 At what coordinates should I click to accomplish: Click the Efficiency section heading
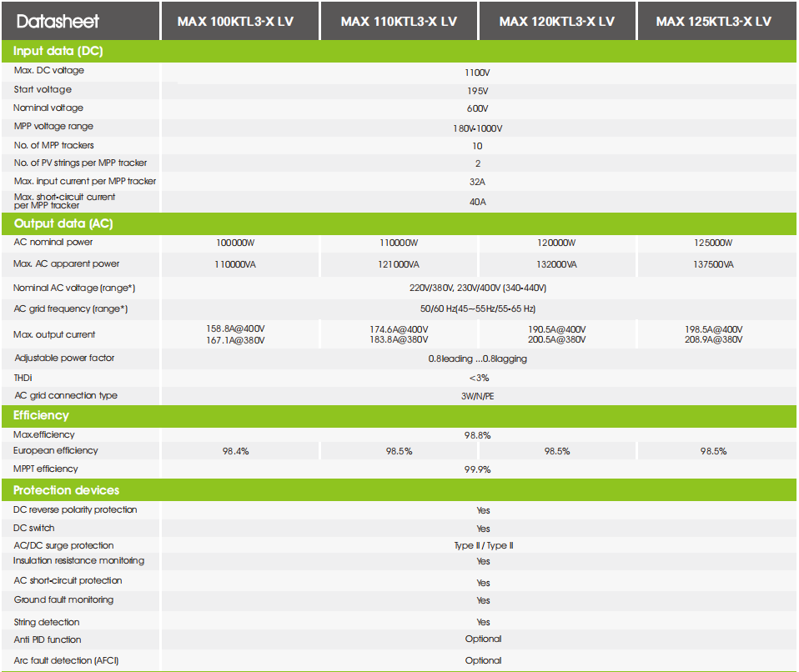point(41,415)
